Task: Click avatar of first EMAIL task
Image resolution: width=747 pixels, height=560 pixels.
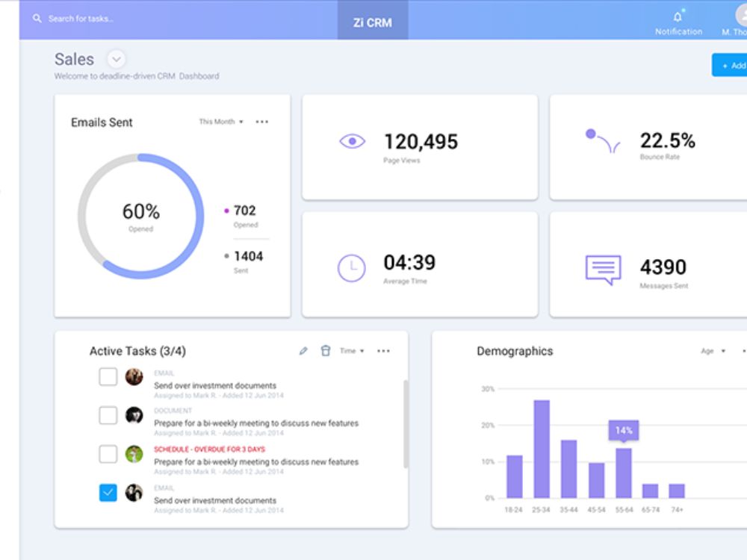Action: tap(134, 376)
